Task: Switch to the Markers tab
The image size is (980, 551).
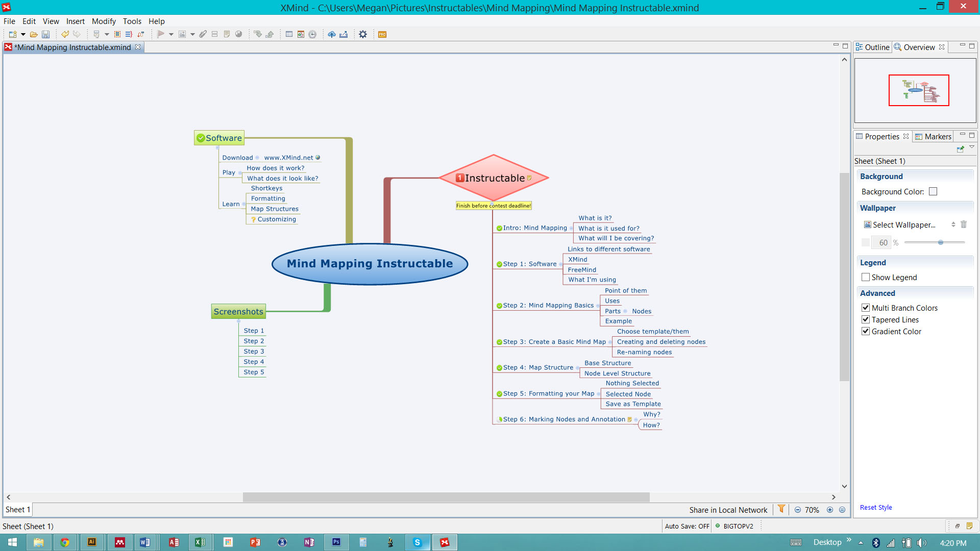Action: [x=934, y=136]
